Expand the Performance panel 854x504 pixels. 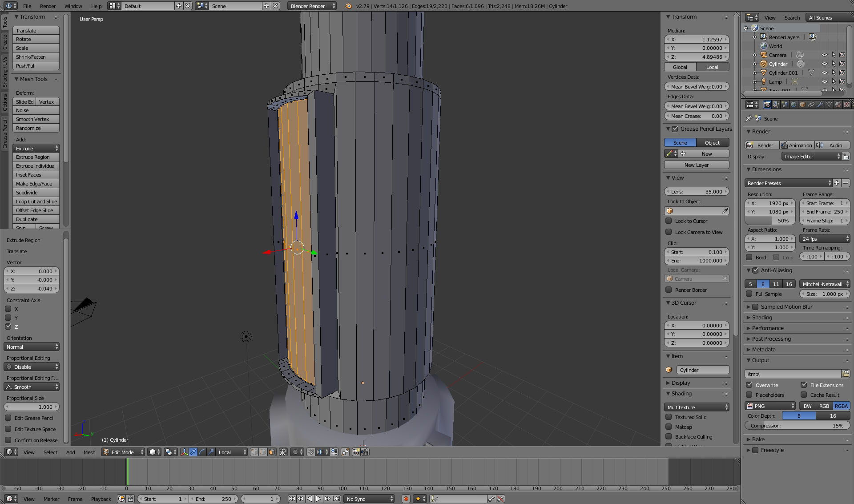768,328
